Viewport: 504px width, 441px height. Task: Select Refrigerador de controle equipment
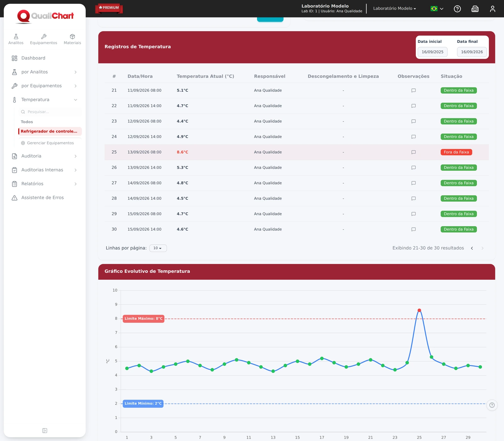click(x=50, y=131)
